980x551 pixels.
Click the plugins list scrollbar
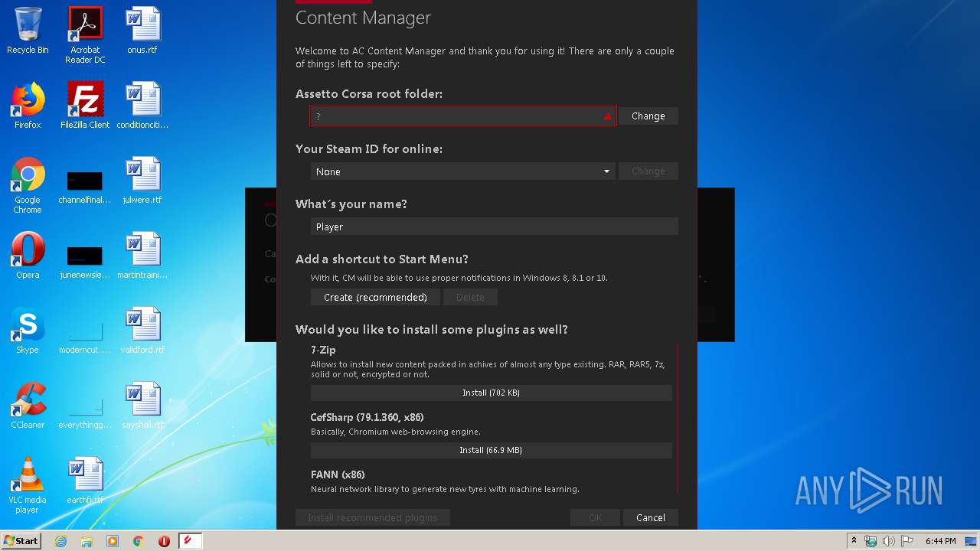[678, 418]
